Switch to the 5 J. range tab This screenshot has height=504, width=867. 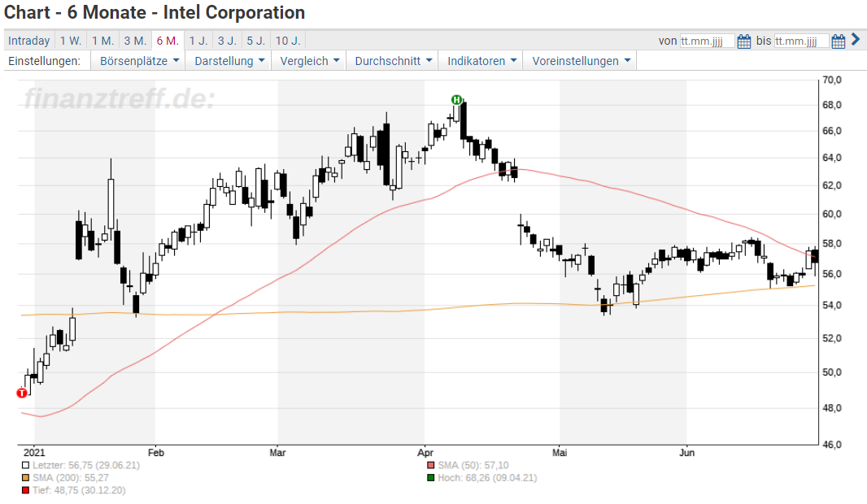(x=256, y=41)
